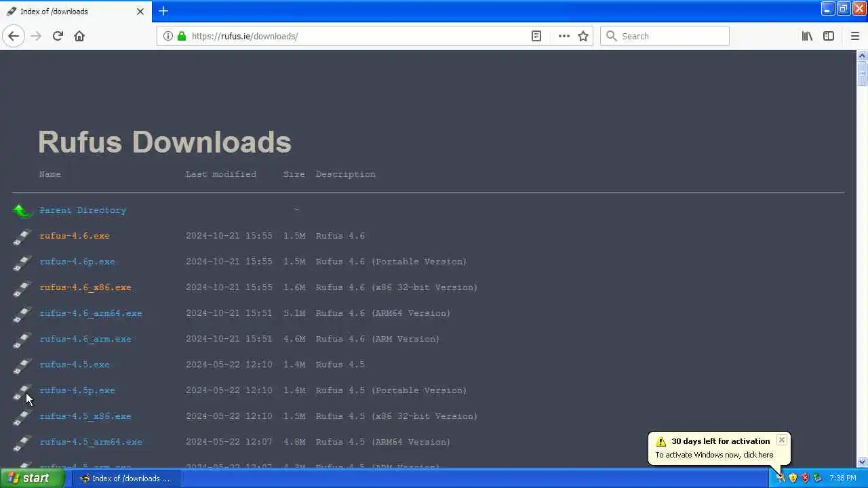Download rufus-4.5_arm64.exe link
This screenshot has width=868, height=488.
pyautogui.click(x=91, y=442)
